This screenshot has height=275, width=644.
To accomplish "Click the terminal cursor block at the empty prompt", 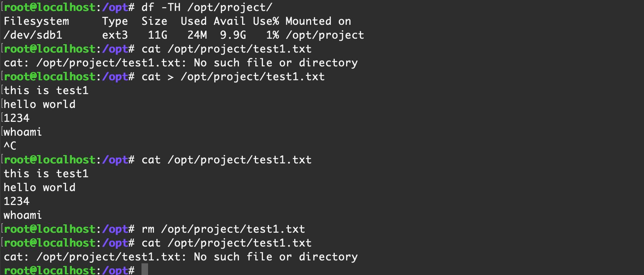I will (145, 270).
